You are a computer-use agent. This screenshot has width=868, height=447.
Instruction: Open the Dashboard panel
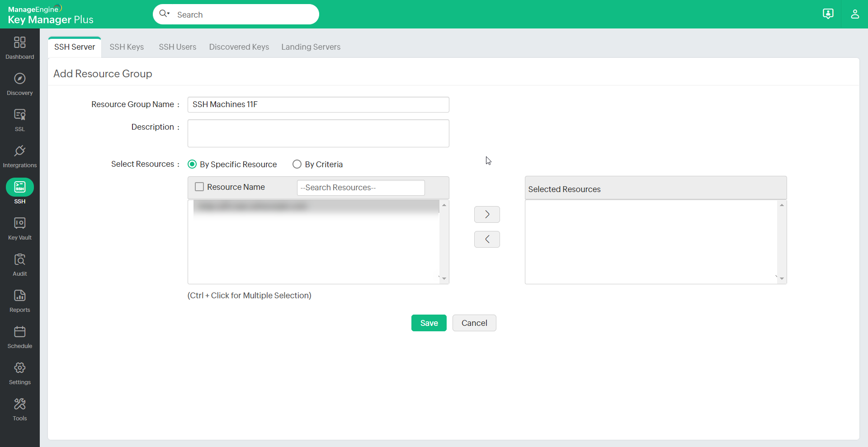tap(19, 47)
